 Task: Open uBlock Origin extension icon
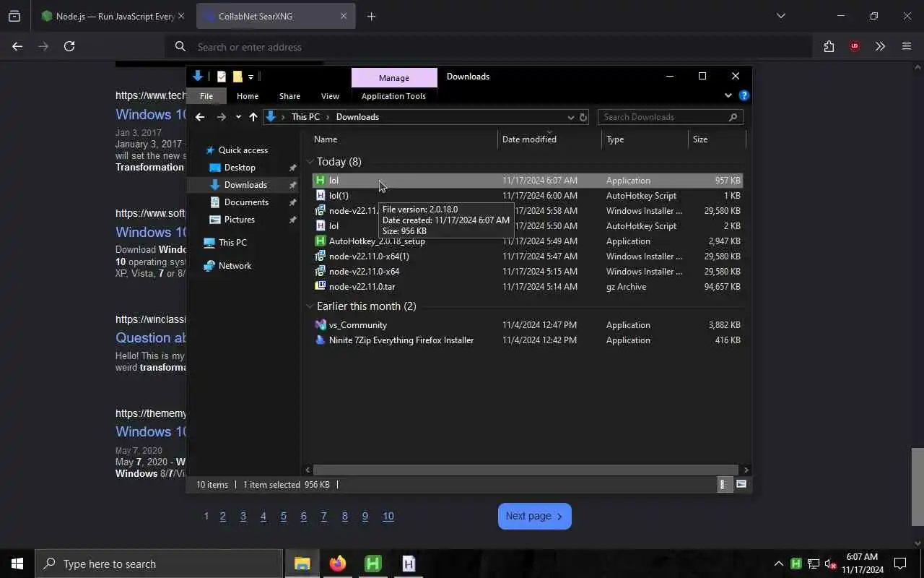(855, 46)
